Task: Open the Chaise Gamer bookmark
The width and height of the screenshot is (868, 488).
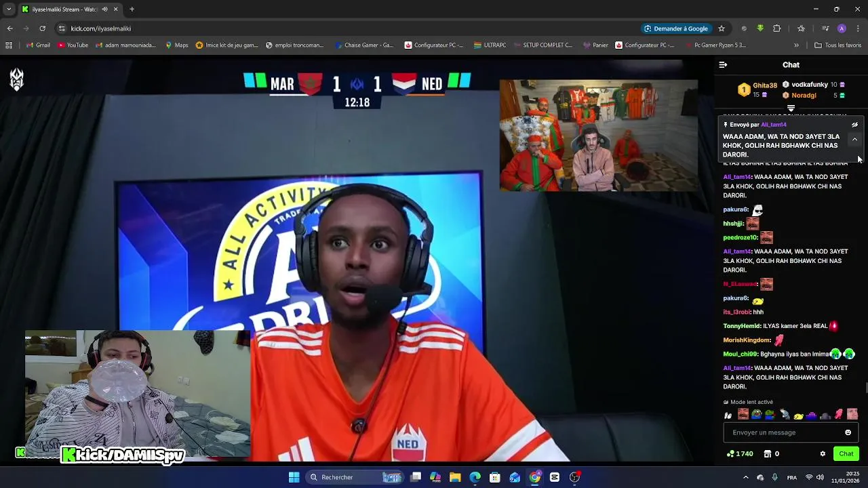Action: 364,45
